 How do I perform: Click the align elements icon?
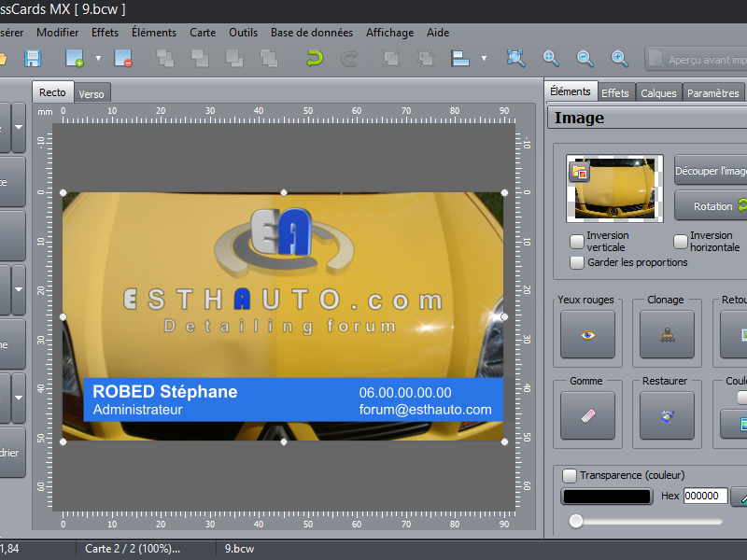(x=460, y=59)
